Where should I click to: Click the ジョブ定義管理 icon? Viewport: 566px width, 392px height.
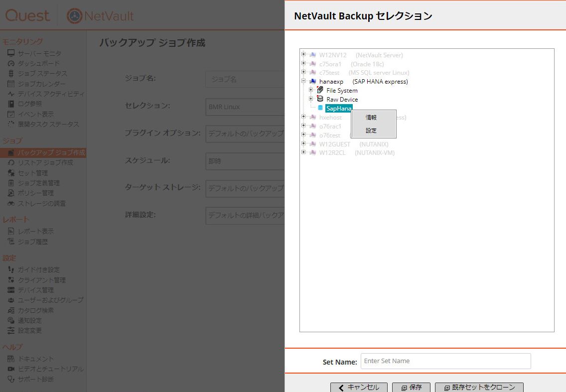[x=11, y=183]
